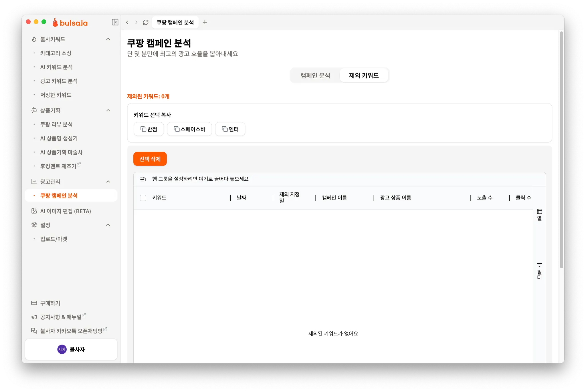Collapse the 불사키워드 sidebar section

pos(108,39)
